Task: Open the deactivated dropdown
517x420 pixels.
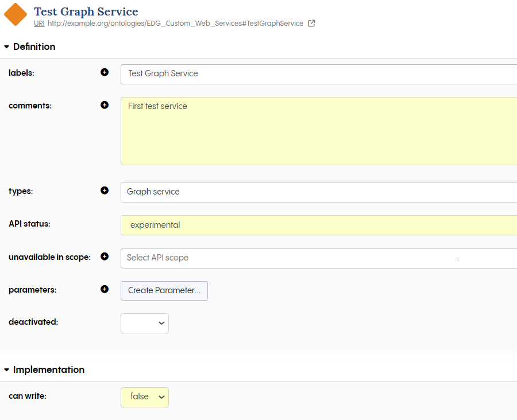Action: click(144, 323)
